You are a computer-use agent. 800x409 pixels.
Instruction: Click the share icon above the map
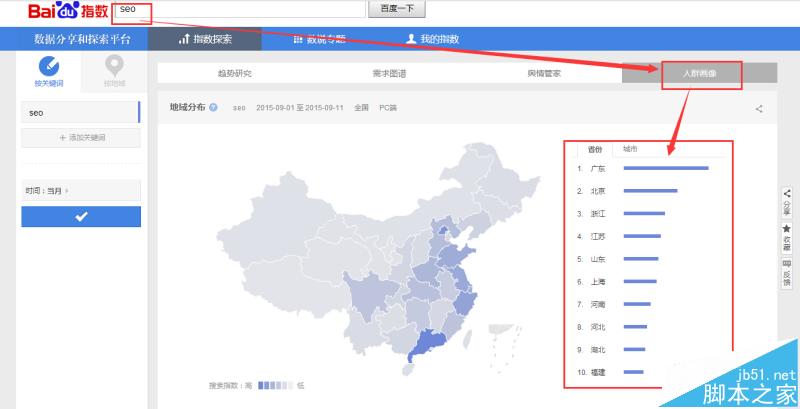pyautogui.click(x=759, y=109)
